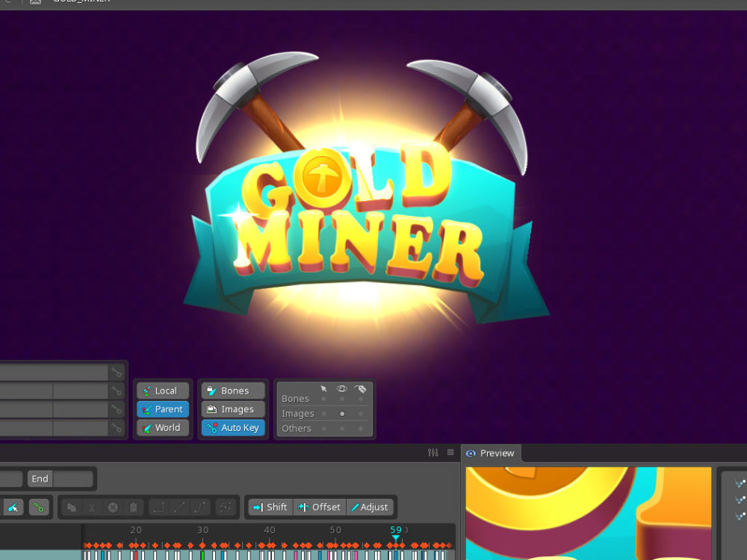
Task: Click the Shift button
Action: pos(270,508)
